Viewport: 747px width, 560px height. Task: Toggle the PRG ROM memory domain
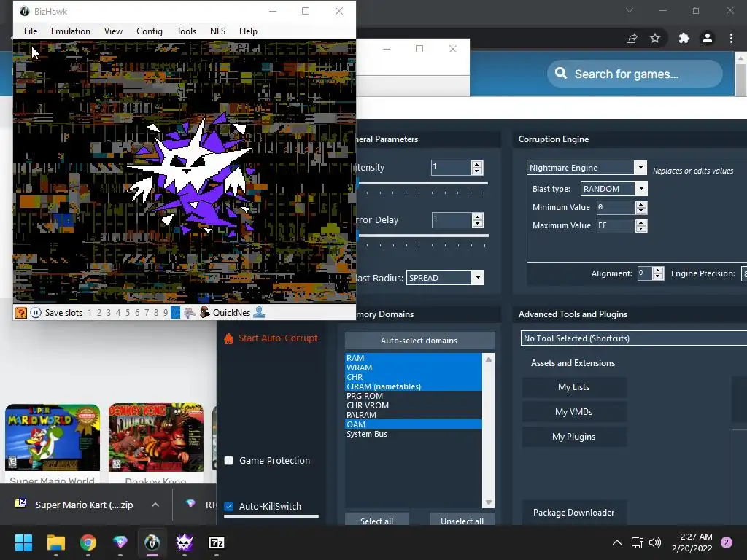tap(414, 396)
